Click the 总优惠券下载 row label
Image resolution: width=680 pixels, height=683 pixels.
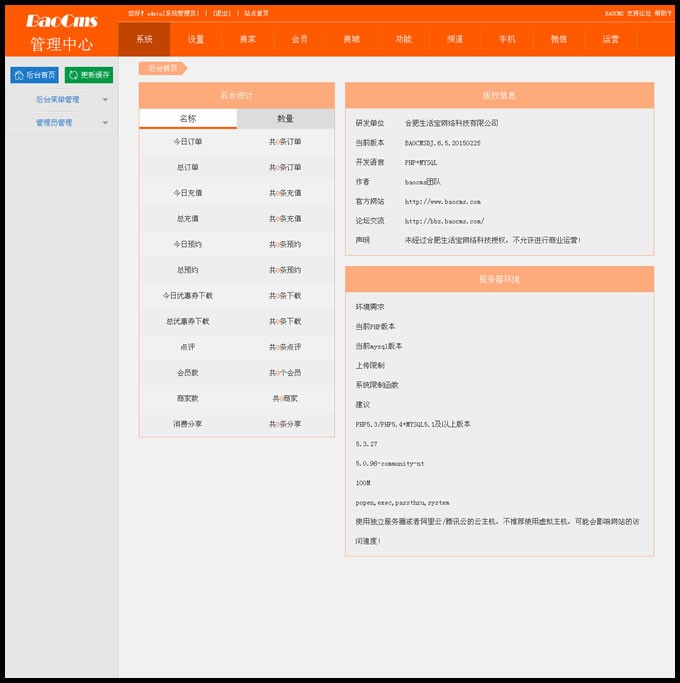(188, 321)
